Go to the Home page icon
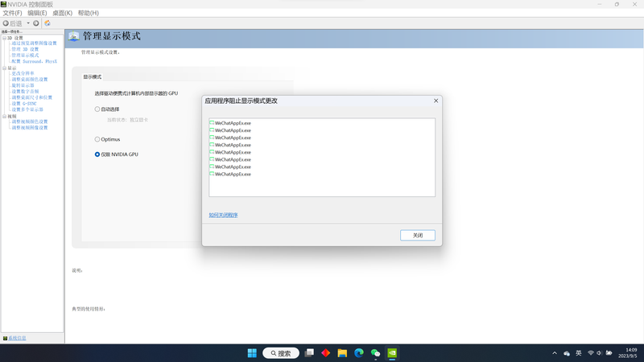 pyautogui.click(x=47, y=23)
